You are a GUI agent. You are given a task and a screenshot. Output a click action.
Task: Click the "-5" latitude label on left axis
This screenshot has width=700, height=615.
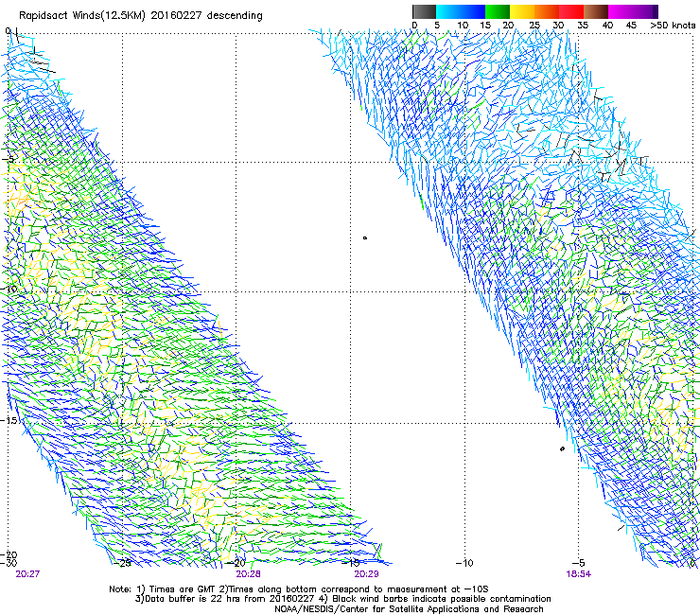[8, 160]
